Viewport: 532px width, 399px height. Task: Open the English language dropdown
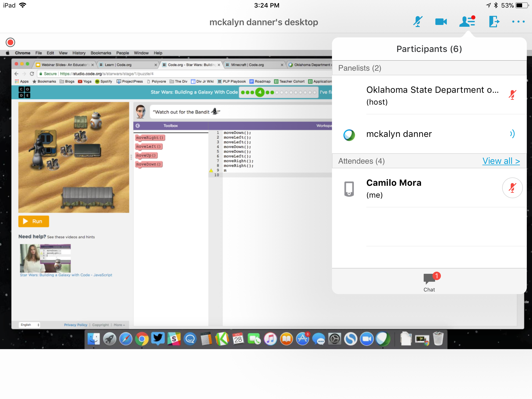pyautogui.click(x=30, y=325)
